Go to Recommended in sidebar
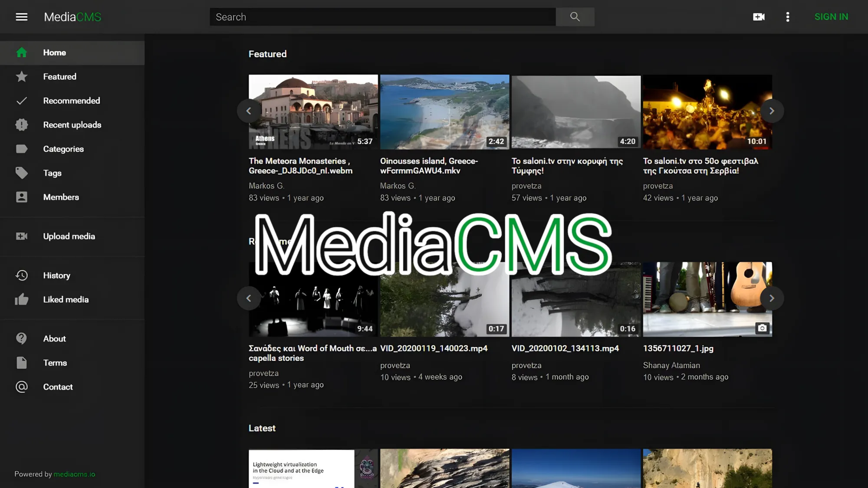This screenshot has width=868, height=488. tap(71, 101)
